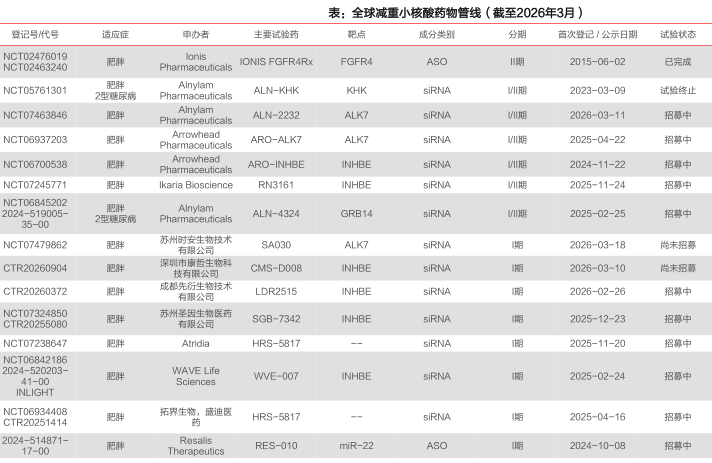Select the CTR20260904 registration cell
Viewport: 712px width, 463px height.
tap(35, 268)
